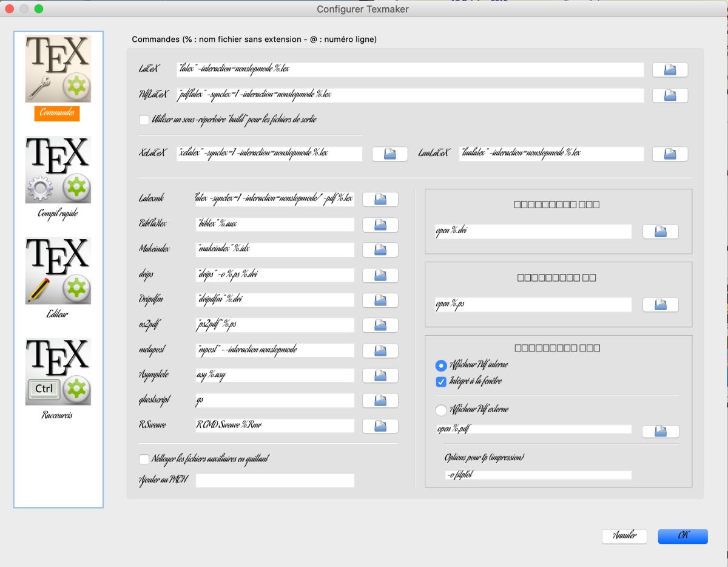The height and width of the screenshot is (567, 728).
Task: Focus the R Sweave command input field
Action: point(275,426)
